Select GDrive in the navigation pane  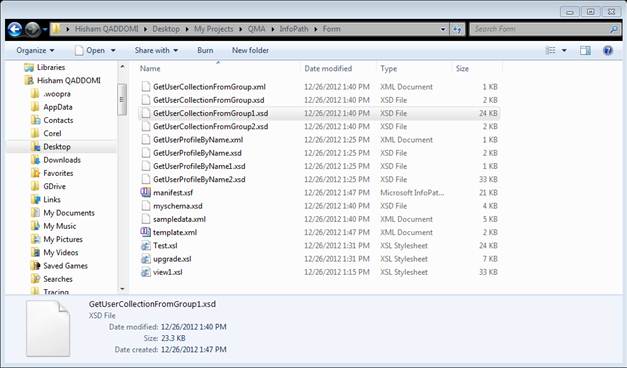point(54,186)
